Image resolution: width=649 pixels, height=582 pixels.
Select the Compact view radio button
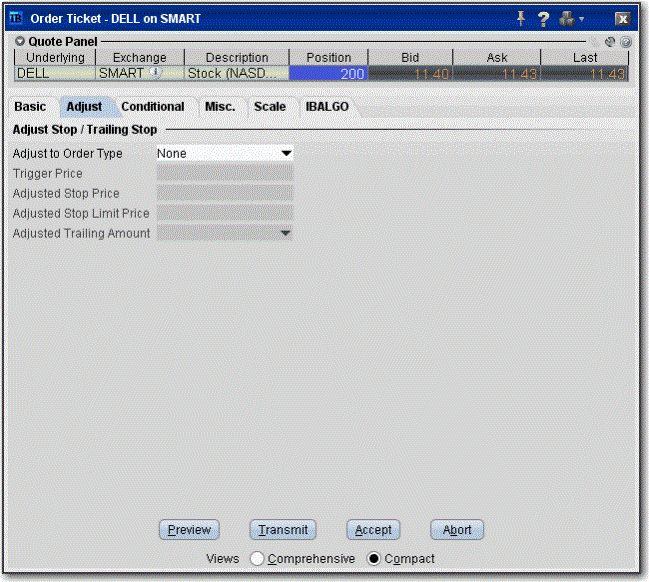pyautogui.click(x=374, y=559)
